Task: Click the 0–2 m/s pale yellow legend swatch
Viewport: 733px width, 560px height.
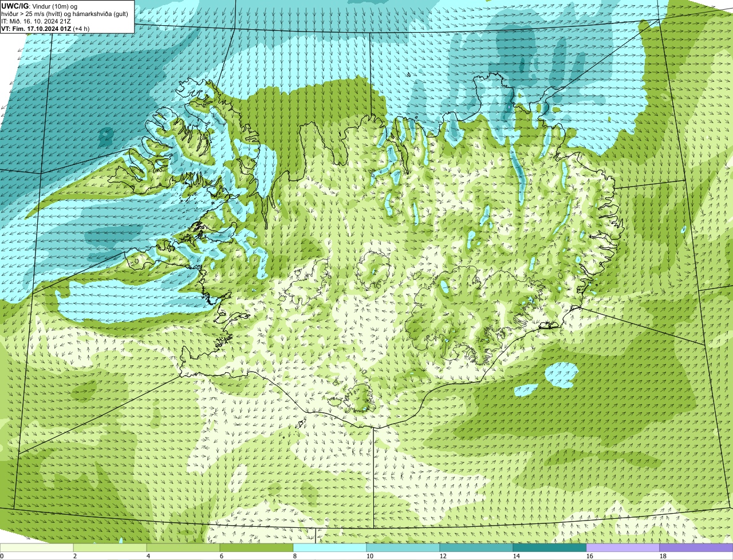Action: [37, 547]
